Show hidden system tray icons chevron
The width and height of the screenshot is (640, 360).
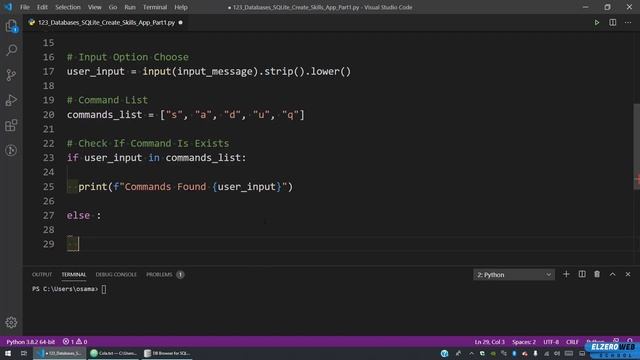pos(471,353)
